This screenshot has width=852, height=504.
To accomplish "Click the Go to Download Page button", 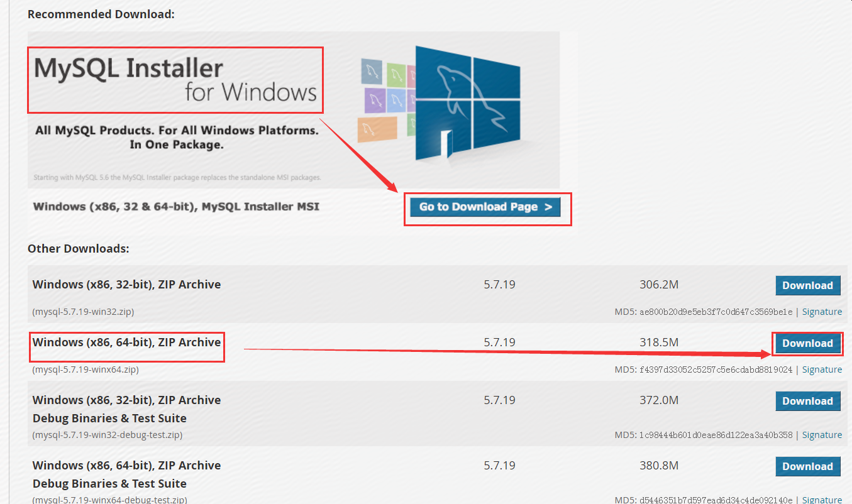I will [x=485, y=207].
